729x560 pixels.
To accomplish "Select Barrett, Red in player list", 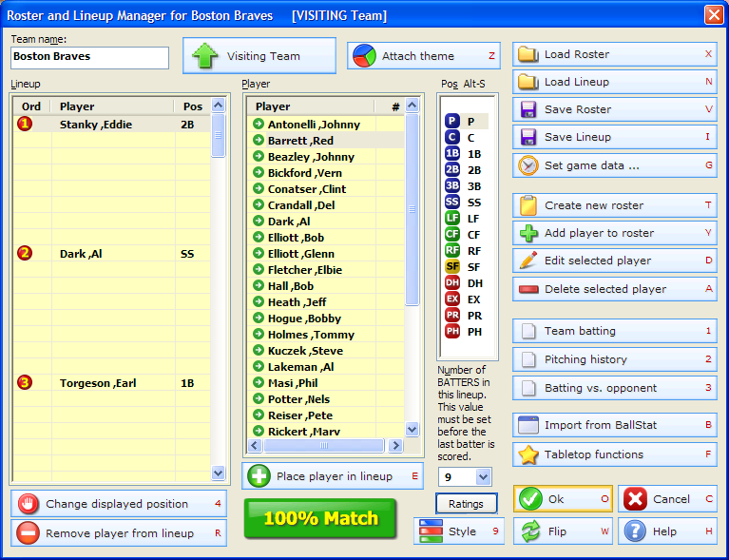I will (x=325, y=141).
